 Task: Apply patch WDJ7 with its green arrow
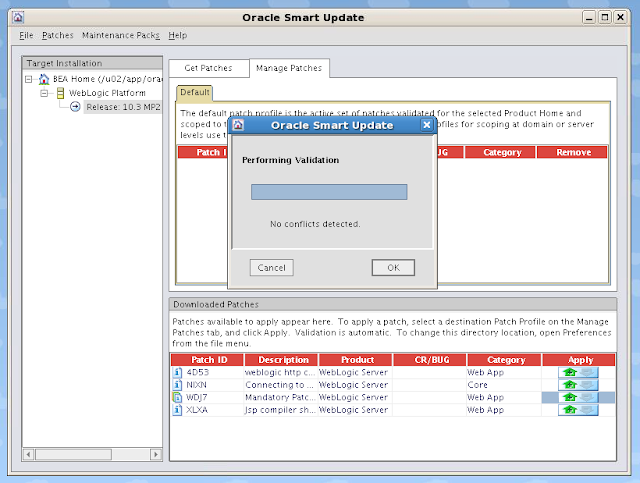pyautogui.click(x=570, y=397)
